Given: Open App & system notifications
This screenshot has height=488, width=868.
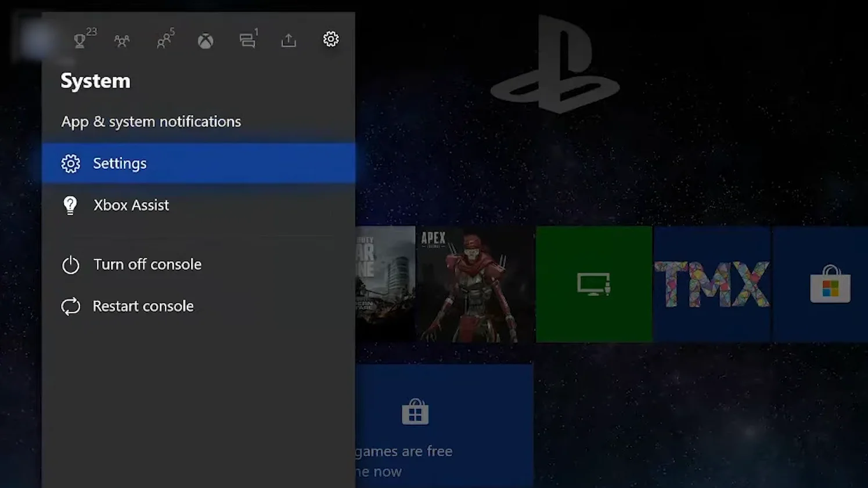Looking at the screenshot, I should click(x=151, y=122).
